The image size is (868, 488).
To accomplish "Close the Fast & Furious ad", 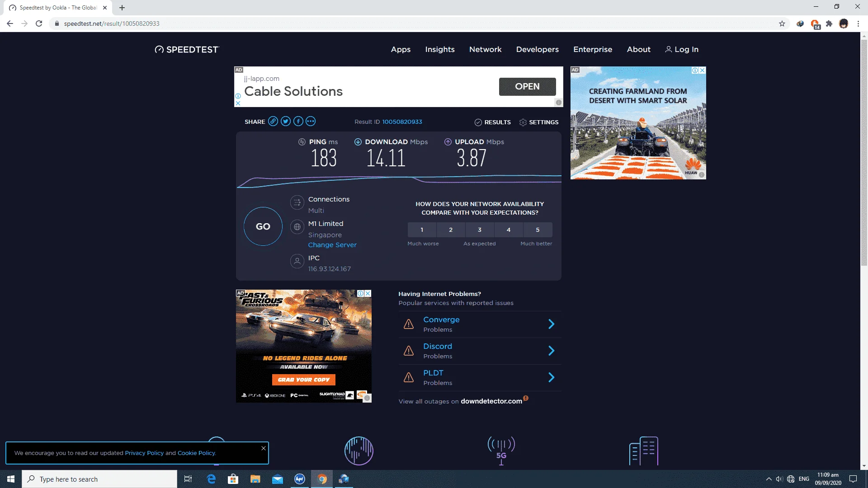I will tap(368, 293).
